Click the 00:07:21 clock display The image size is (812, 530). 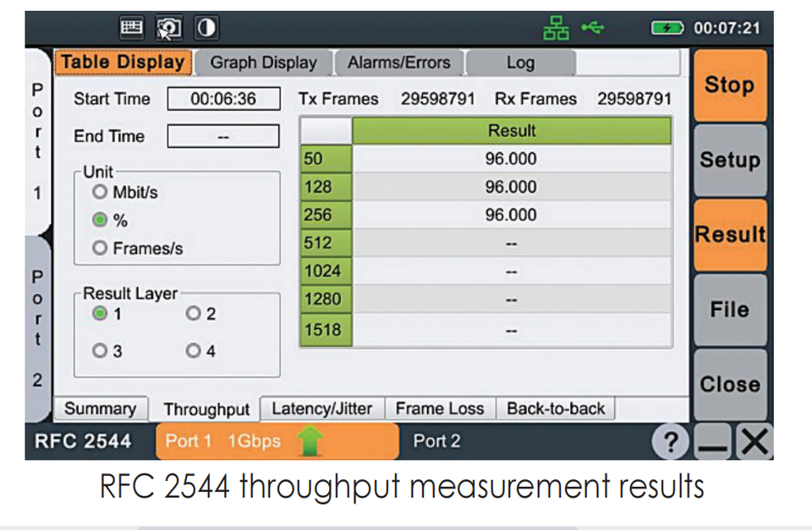coord(727,28)
